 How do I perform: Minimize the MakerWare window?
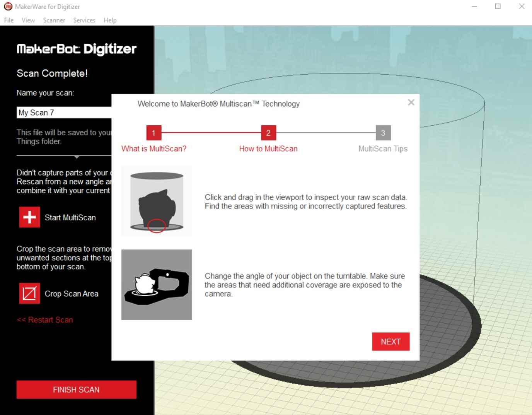(474, 7)
